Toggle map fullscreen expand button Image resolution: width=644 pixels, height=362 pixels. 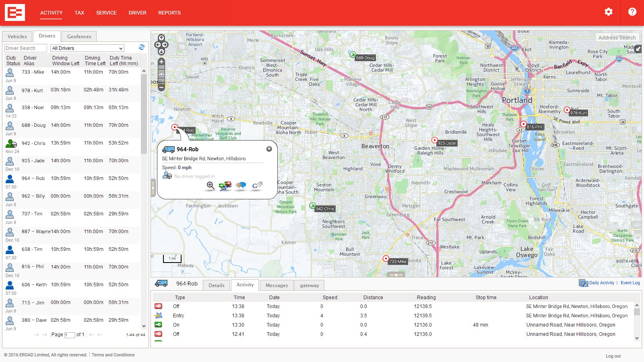638,49
